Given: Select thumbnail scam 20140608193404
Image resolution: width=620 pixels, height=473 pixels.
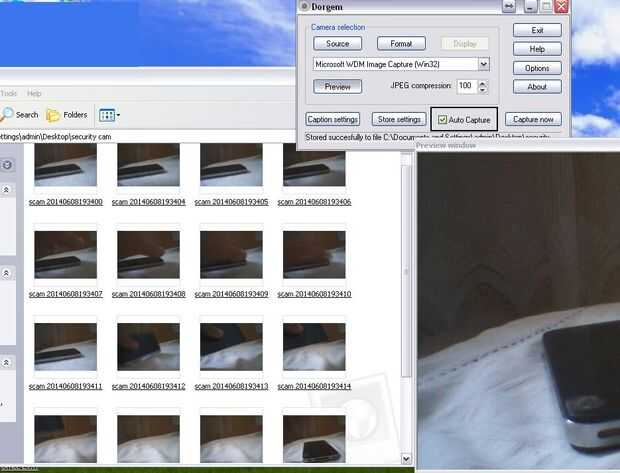Looking at the screenshot, I should pyautogui.click(x=148, y=165).
